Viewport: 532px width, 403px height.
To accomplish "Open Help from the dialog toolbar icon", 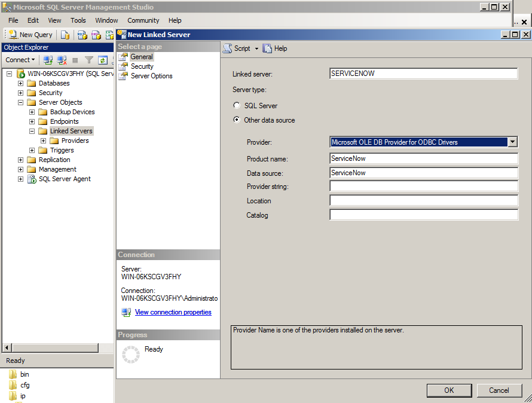I will coord(267,48).
